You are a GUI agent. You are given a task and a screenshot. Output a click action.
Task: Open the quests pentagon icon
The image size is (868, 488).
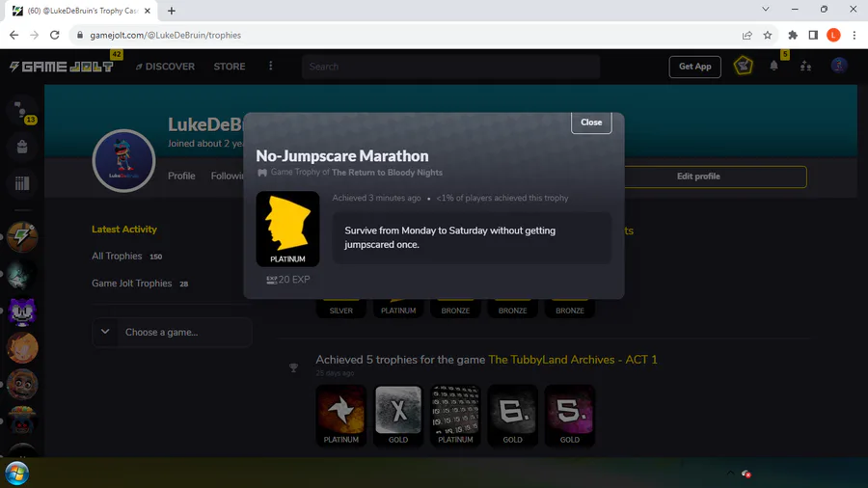(743, 67)
